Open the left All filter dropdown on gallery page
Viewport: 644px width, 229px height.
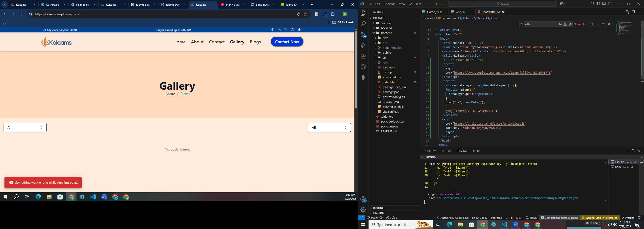(25, 127)
